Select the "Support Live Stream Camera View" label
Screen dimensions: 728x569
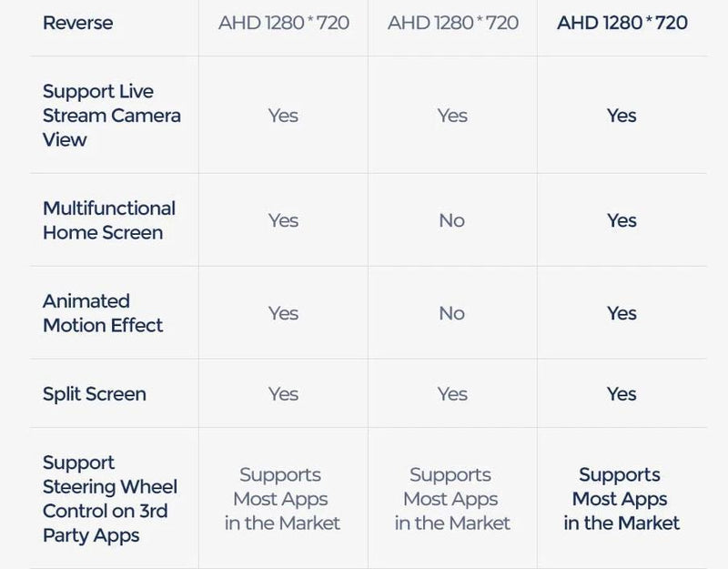[x=111, y=116]
